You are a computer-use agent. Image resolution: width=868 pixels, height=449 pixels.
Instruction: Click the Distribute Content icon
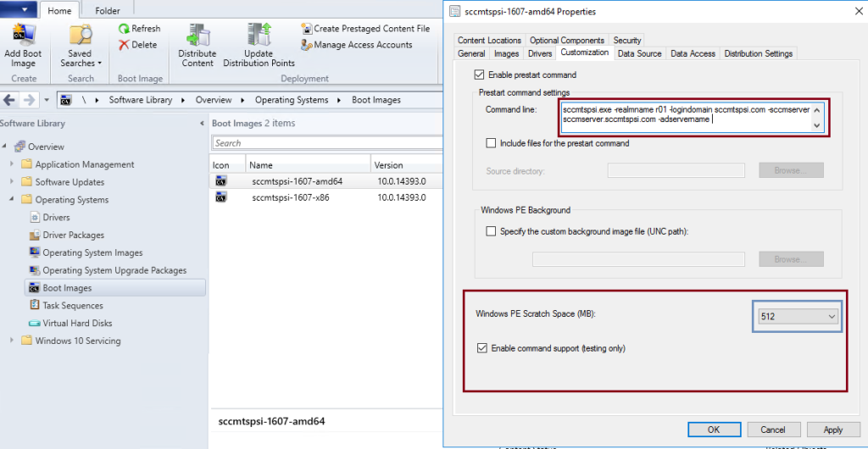(x=198, y=37)
